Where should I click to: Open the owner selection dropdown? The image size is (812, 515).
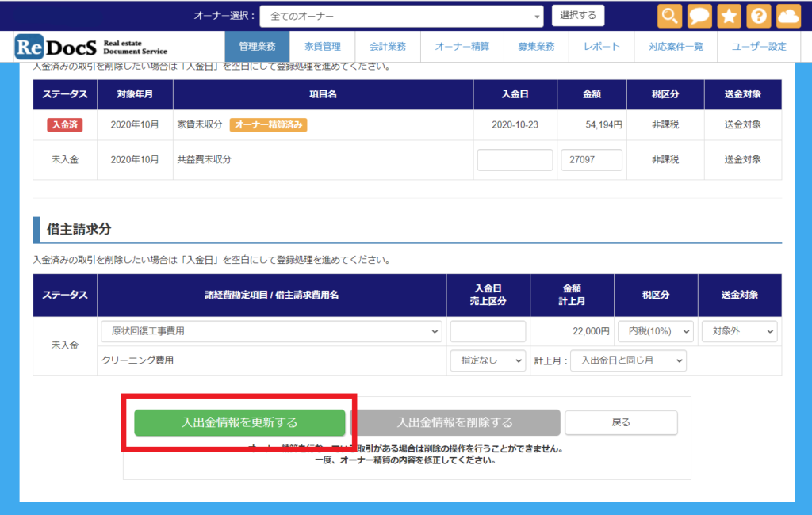coord(401,16)
